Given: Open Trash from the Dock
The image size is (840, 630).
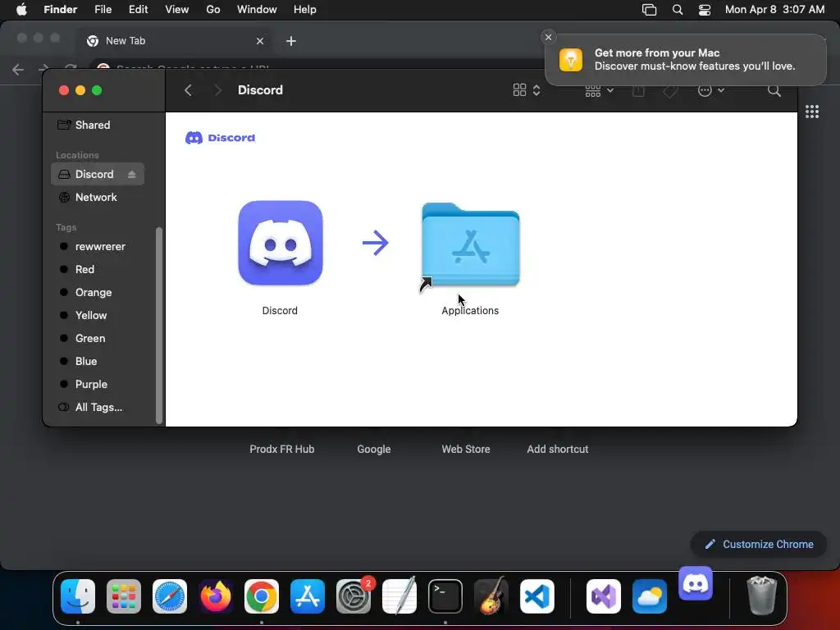Looking at the screenshot, I should [x=762, y=596].
